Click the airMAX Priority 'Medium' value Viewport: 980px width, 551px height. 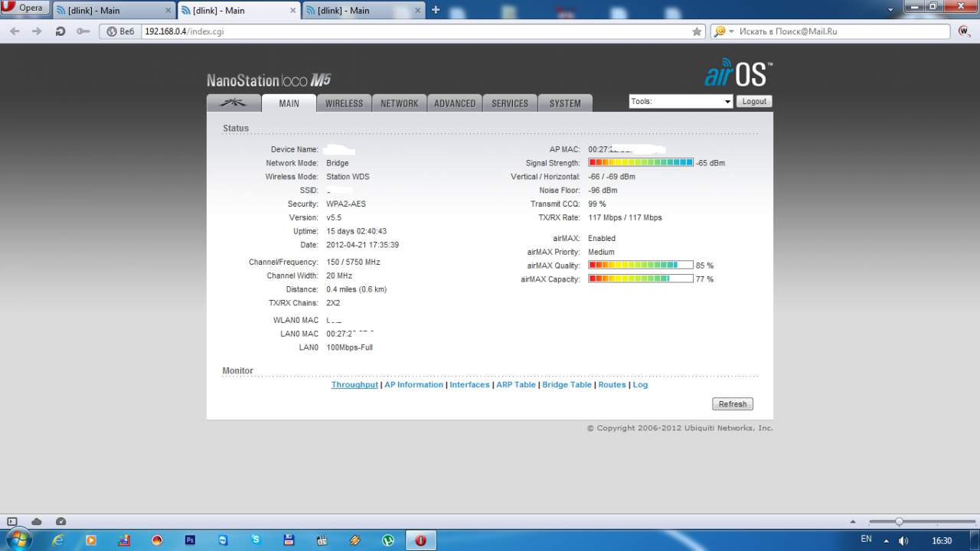601,252
